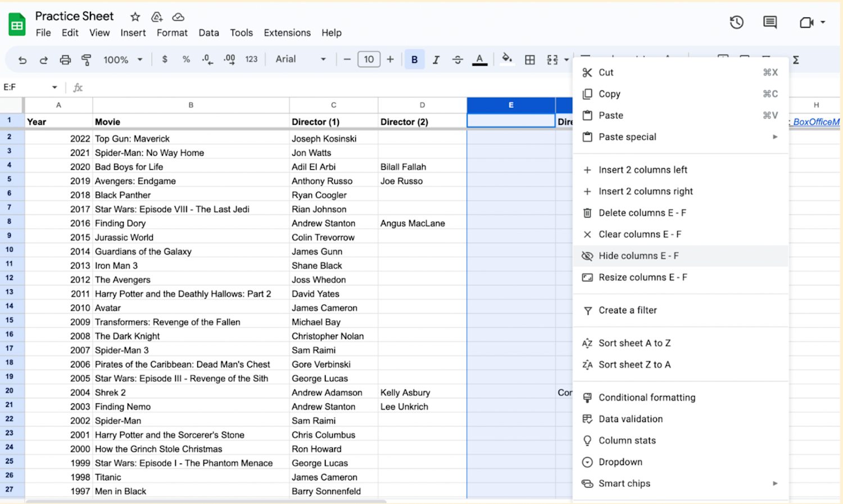Expand Paste special submenu

coord(681,137)
